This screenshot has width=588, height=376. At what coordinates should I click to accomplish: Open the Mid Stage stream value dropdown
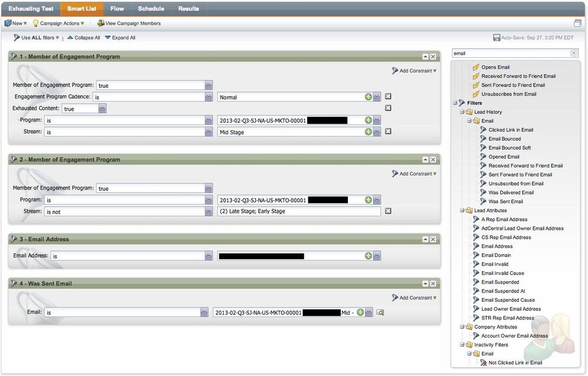click(x=377, y=132)
